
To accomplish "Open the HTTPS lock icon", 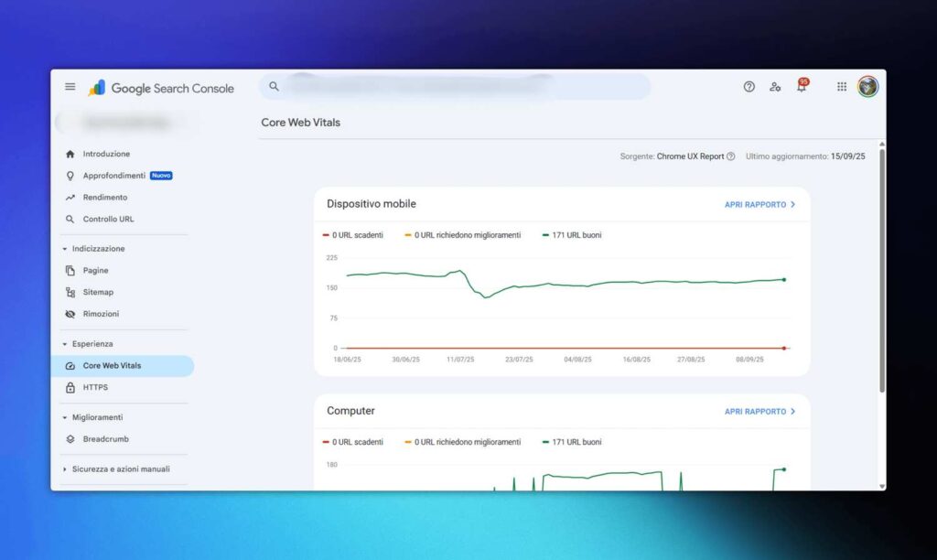I will (70, 387).
